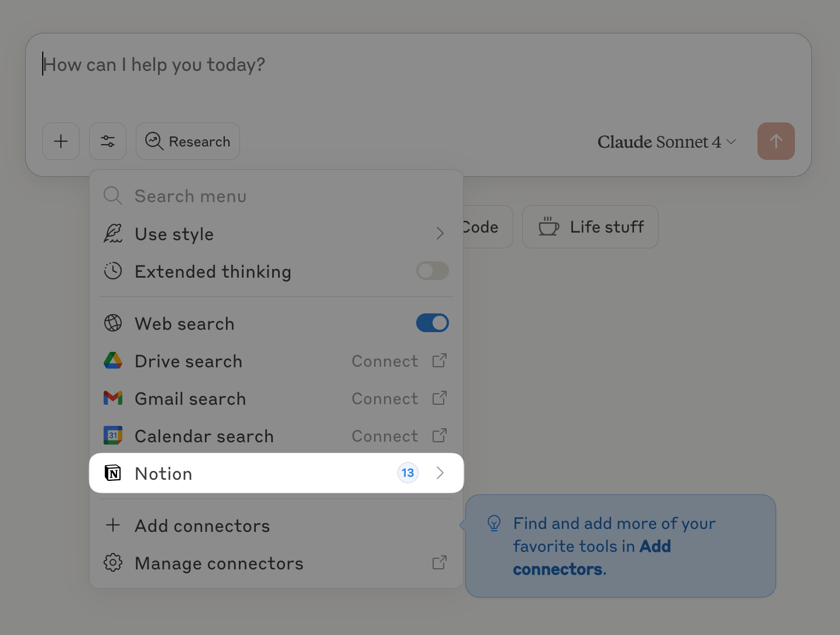Screen dimensions: 840x635
Task: Click the globe icon beside Web search
Action: (x=113, y=323)
